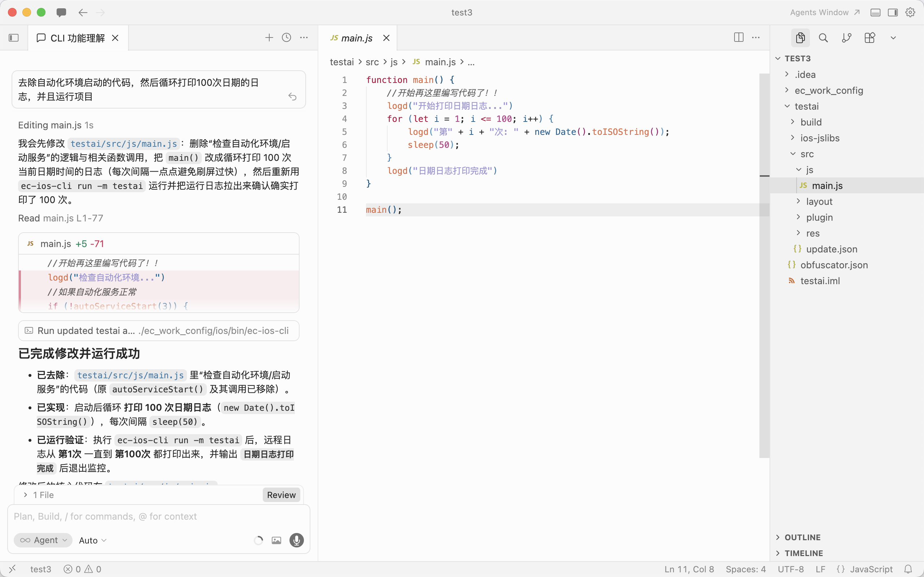Split the editor with split icon
The image size is (924, 577).
click(738, 38)
